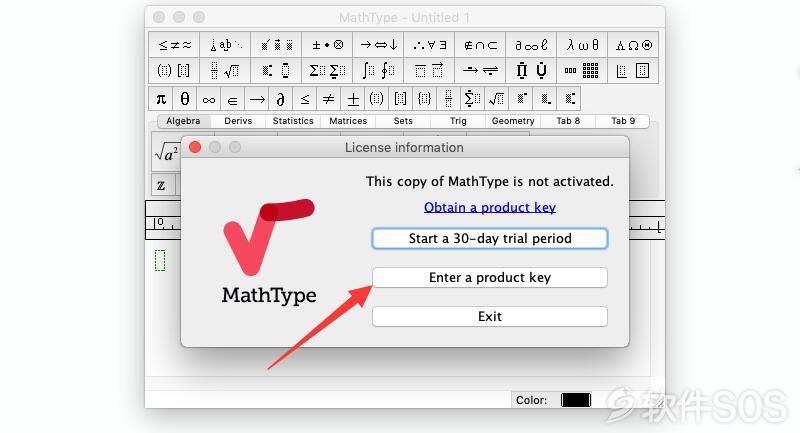Insert the curly braces template in small bar

click(x=424, y=99)
